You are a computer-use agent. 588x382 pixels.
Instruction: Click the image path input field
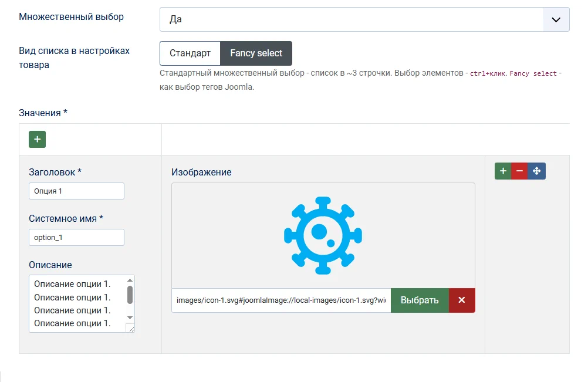[x=281, y=300]
